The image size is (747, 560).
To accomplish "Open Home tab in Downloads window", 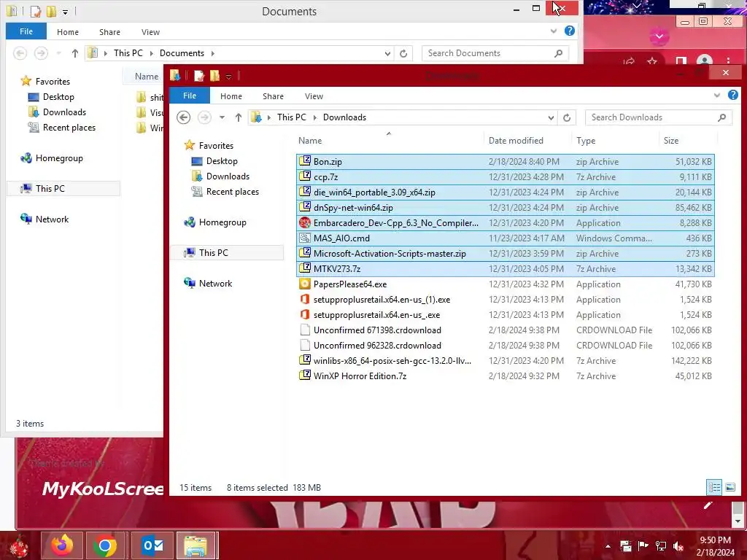I will tap(231, 96).
